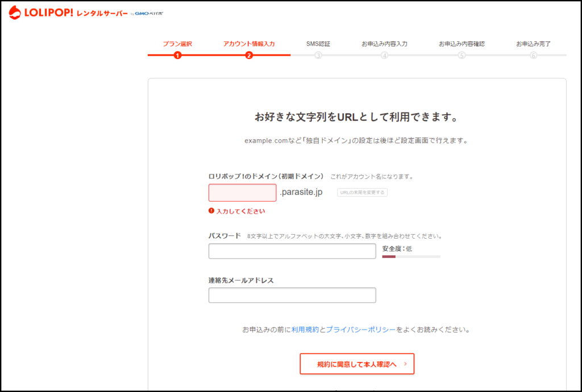
Task: Click the URLの末尾を変更する button
Action: tap(362, 193)
